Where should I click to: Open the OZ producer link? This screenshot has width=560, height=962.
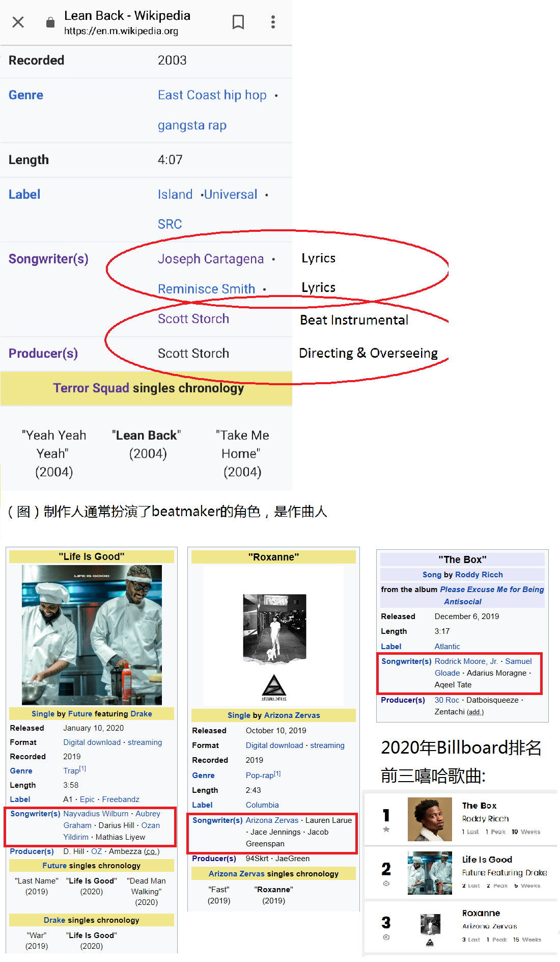pyautogui.click(x=97, y=851)
